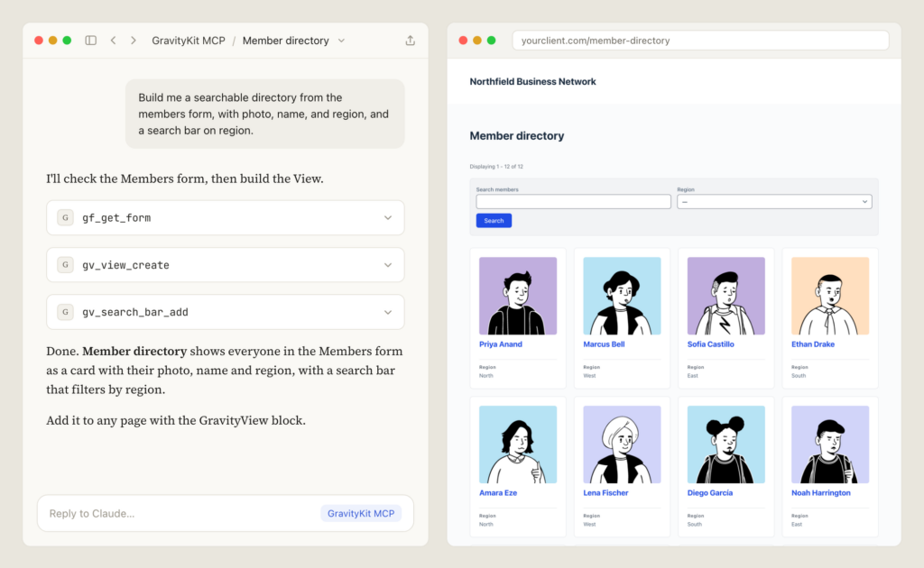
Task: Open Diego García's profile link
Action: point(710,492)
